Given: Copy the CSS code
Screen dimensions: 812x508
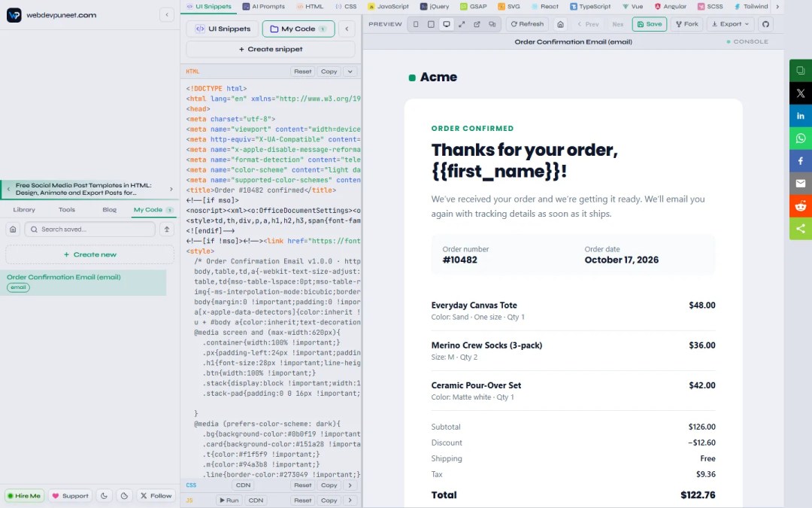Looking at the screenshot, I should click(x=329, y=485).
